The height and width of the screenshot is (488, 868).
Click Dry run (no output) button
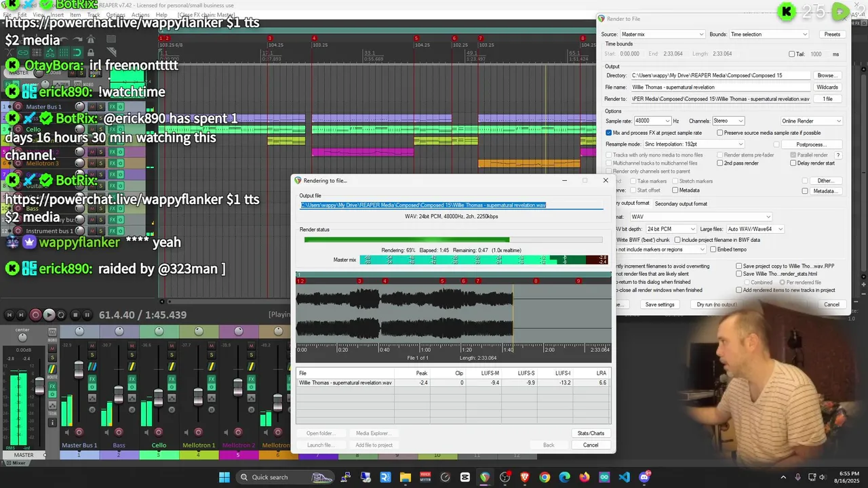coord(717,304)
